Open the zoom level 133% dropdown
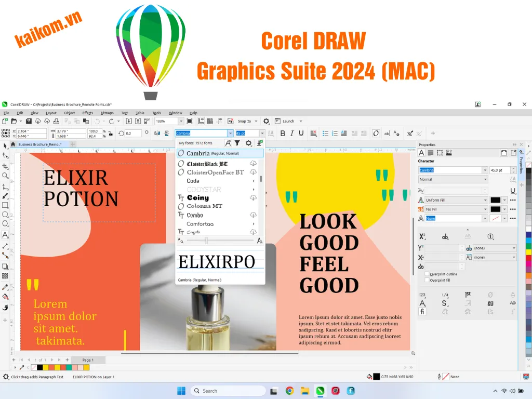532x399 pixels. tap(181, 121)
